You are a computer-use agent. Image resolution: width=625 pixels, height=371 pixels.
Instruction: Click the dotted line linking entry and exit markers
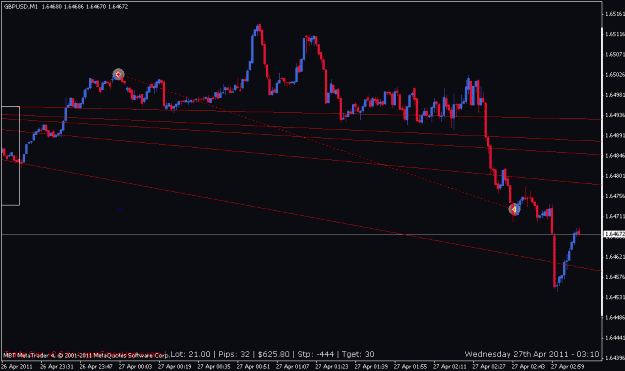(x=315, y=141)
